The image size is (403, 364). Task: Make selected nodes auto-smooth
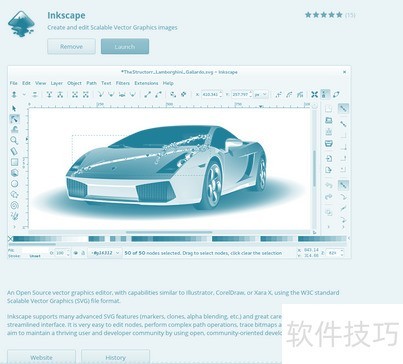133,95
